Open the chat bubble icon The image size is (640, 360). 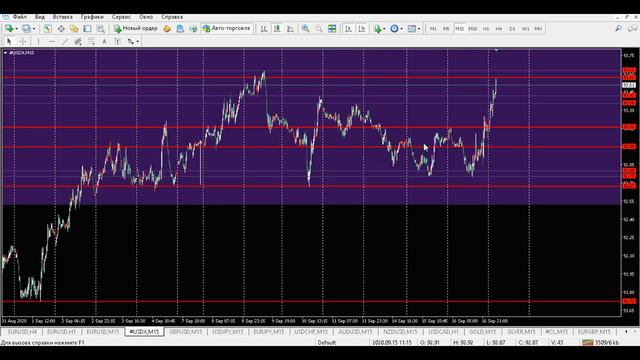point(632,29)
